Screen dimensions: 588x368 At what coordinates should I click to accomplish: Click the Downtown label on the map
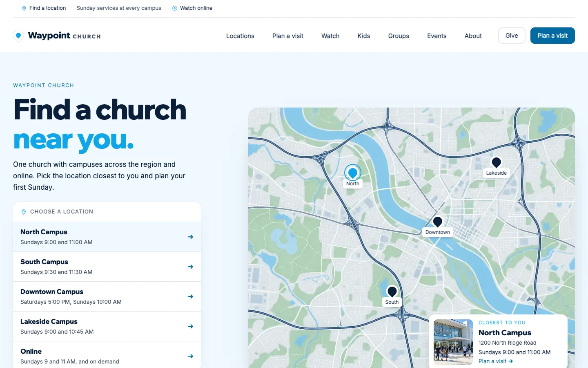pos(438,232)
